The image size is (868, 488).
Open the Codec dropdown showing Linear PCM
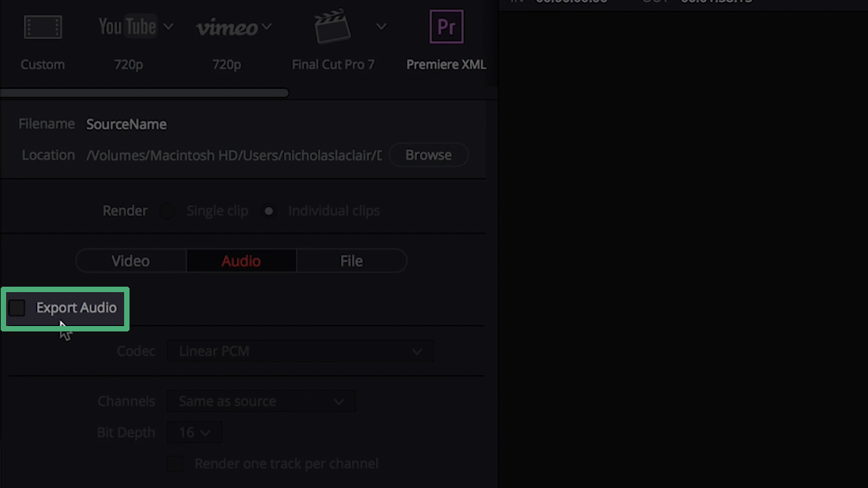click(300, 351)
